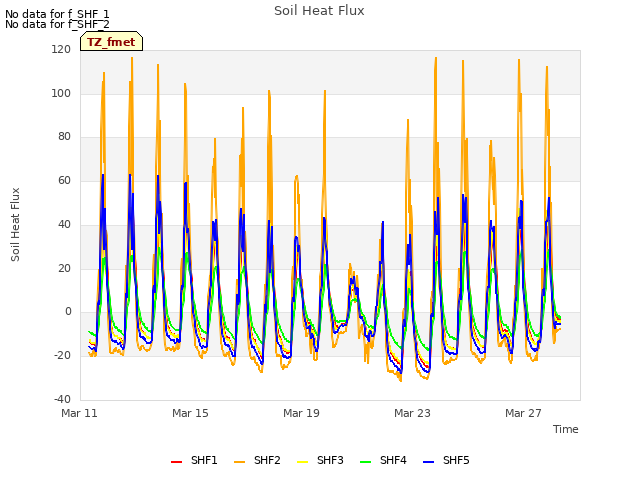640x480 pixels.
Task: Click the yellow SHF3 legend color marker
Action: (302, 462)
